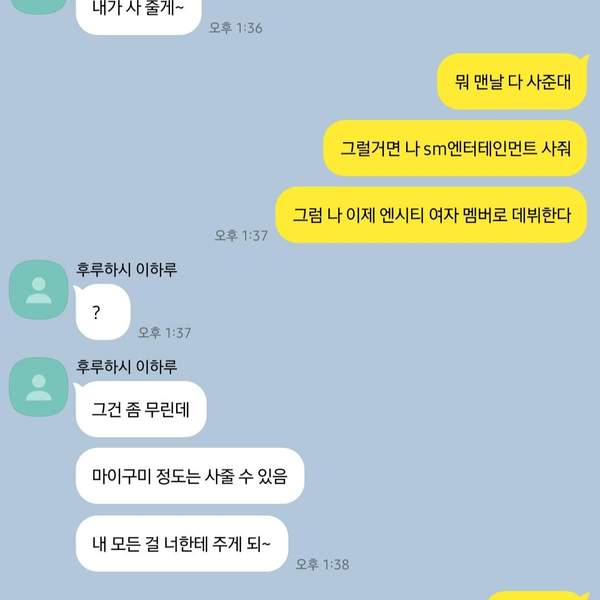Select the '내 모든 걸 너한테 주게 되~' bubble
Screen dimensions: 600x600
point(182,544)
